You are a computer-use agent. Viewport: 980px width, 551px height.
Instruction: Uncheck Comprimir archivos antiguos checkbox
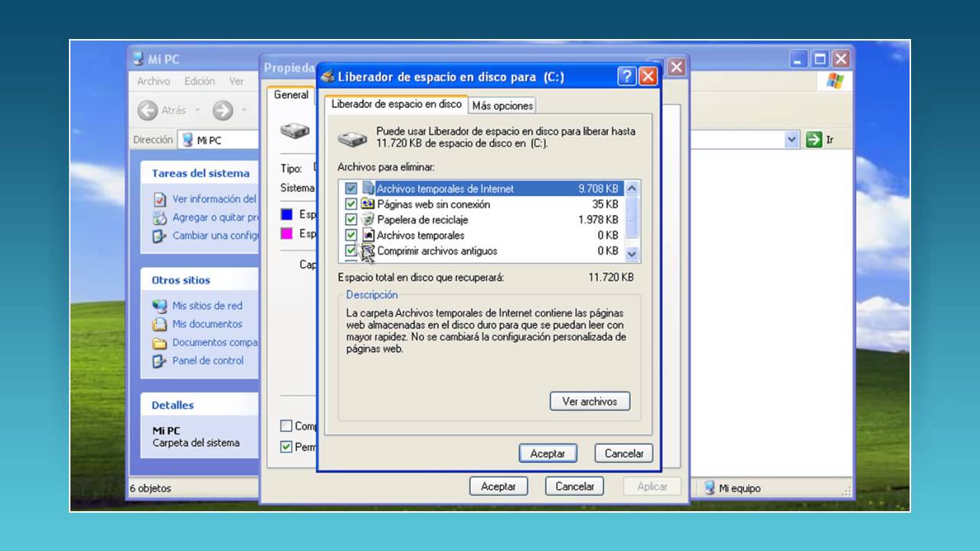coord(351,251)
